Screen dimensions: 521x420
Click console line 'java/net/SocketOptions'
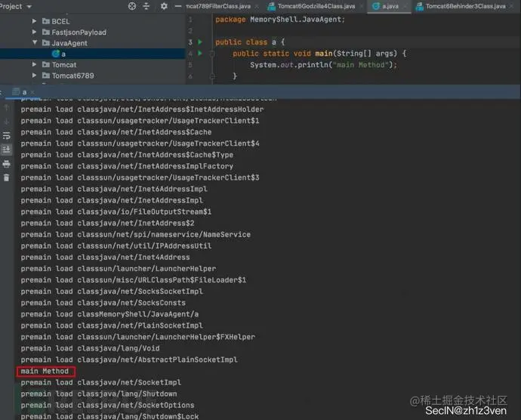point(107,406)
